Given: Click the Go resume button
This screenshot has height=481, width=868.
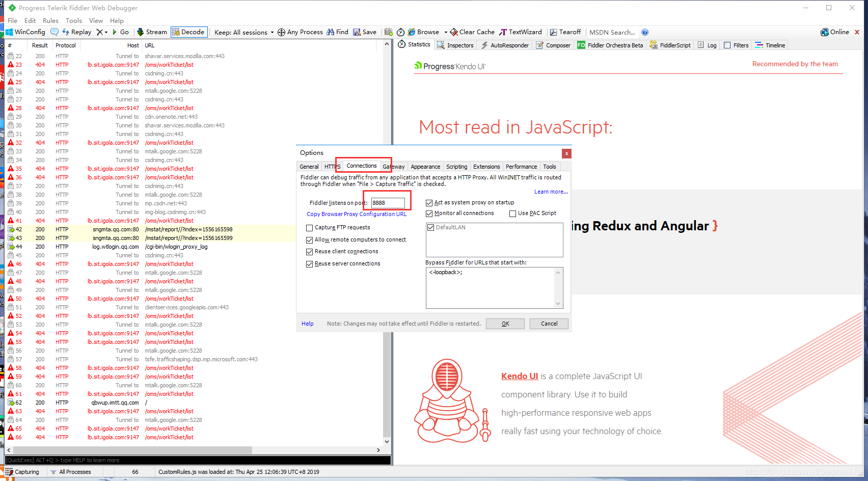Looking at the screenshot, I should click(x=121, y=32).
